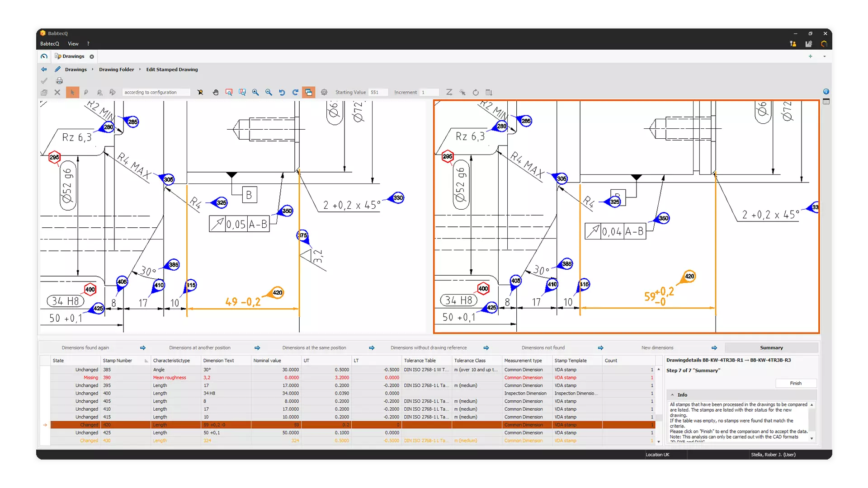Go to Drawing Folder breadcrumb
The height and width of the screenshot is (488, 868).
(x=117, y=70)
